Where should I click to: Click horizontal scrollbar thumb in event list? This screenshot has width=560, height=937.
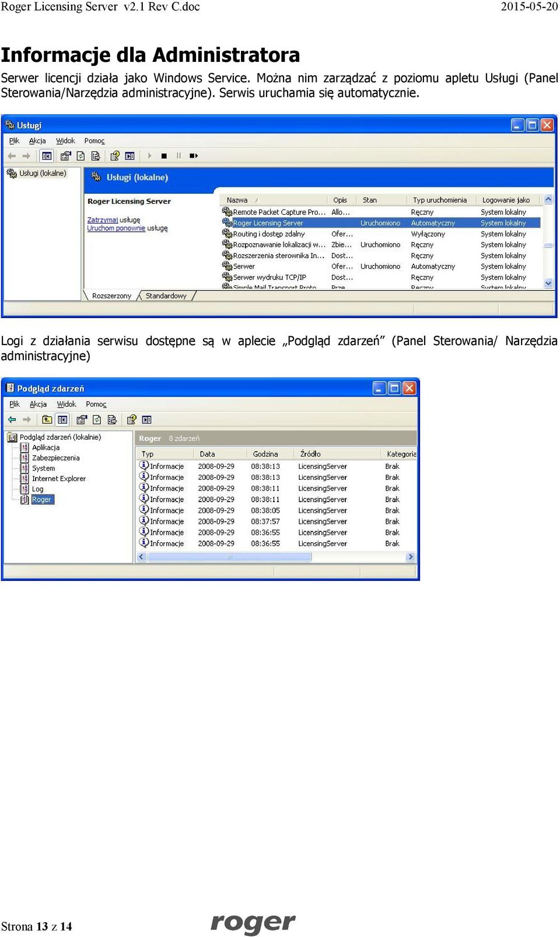pos(229,557)
